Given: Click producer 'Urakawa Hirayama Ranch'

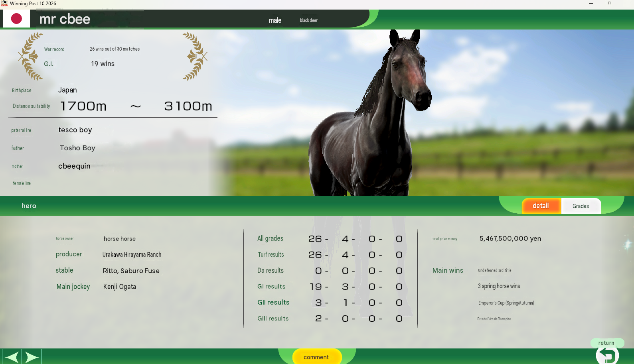Looking at the screenshot, I should point(132,254).
